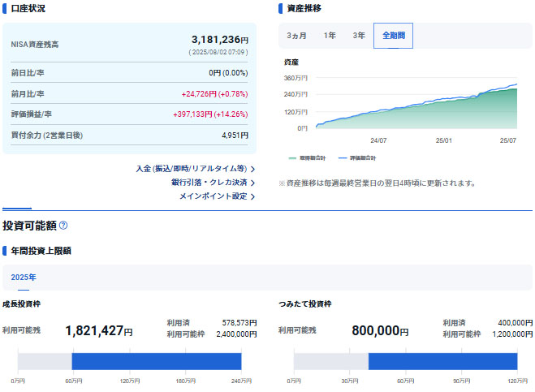This screenshot has height=392, width=535.
Task: Go to 銀行引落・クレカ決済 page
Action: [209, 183]
